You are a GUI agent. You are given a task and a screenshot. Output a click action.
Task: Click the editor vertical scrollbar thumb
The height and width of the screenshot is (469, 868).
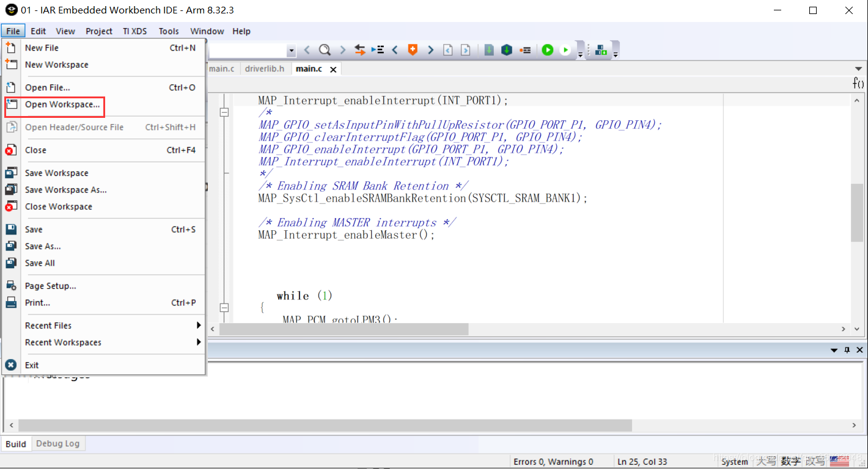pyautogui.click(x=858, y=212)
